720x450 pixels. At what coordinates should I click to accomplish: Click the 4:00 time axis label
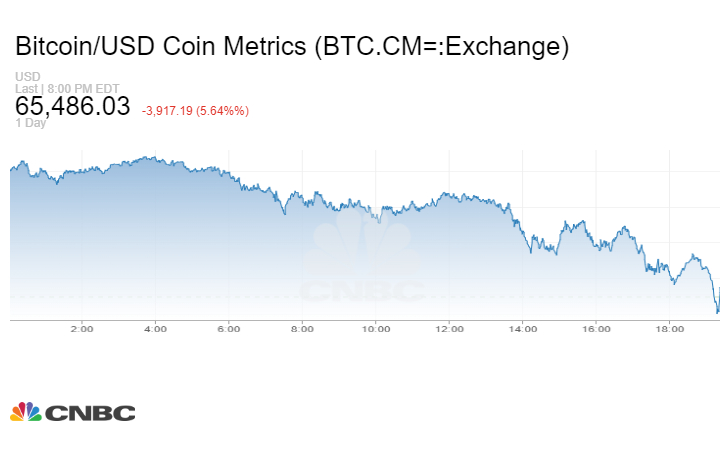155,328
